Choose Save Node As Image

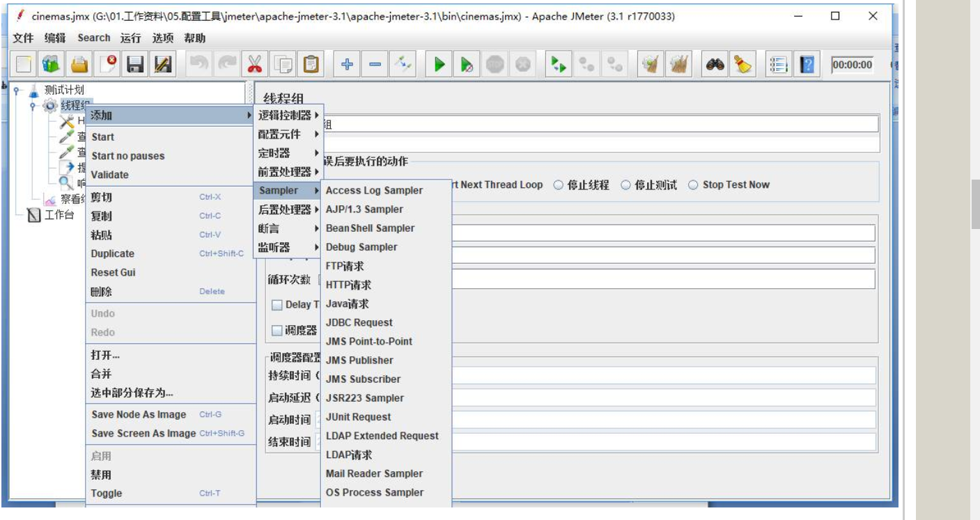pos(171,415)
